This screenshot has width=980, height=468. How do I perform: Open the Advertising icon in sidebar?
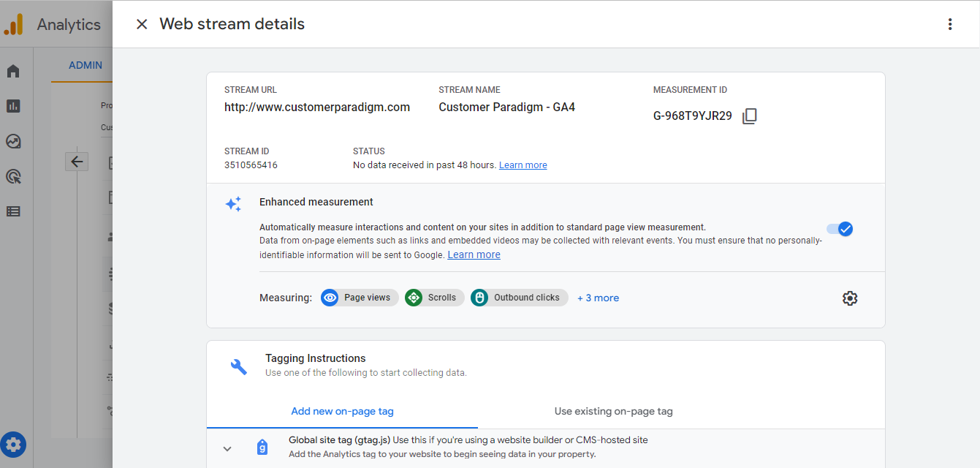(x=13, y=176)
